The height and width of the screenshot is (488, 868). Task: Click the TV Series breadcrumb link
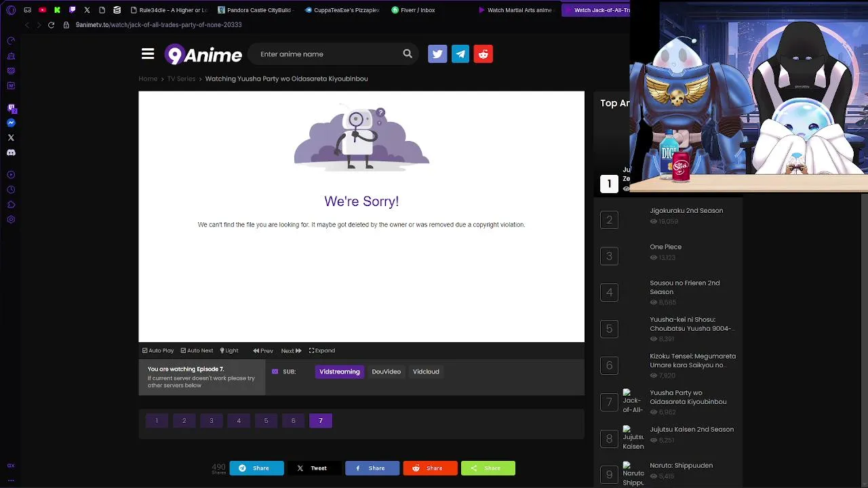coord(181,79)
